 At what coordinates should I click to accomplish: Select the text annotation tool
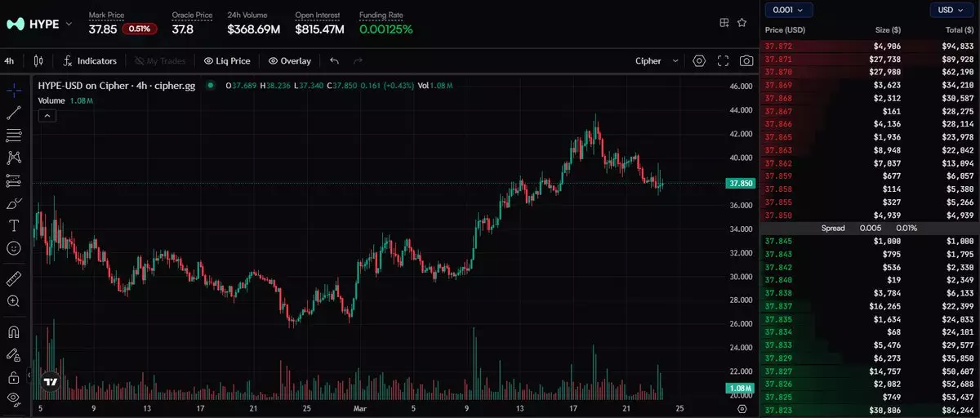(13, 225)
